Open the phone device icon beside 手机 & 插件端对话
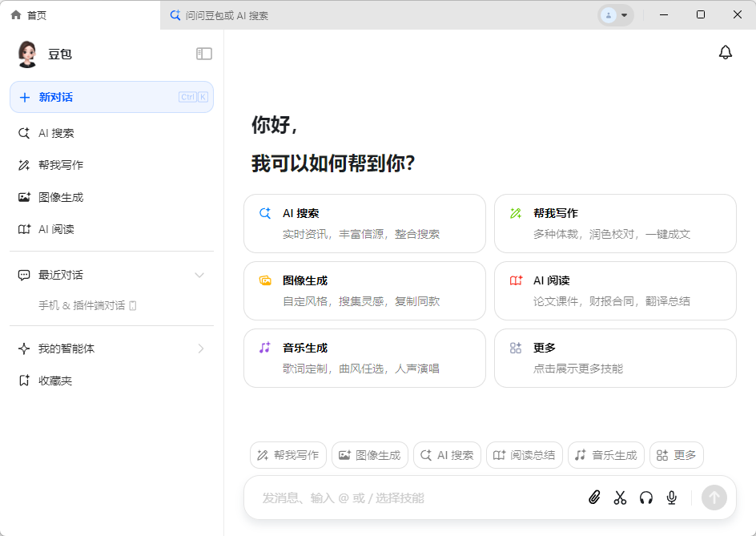 click(x=133, y=305)
